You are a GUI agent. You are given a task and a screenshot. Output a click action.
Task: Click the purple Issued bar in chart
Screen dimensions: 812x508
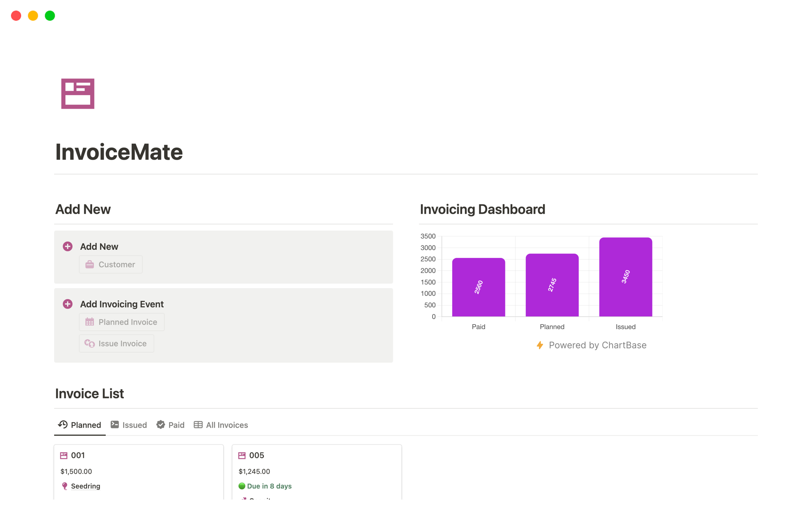(625, 277)
